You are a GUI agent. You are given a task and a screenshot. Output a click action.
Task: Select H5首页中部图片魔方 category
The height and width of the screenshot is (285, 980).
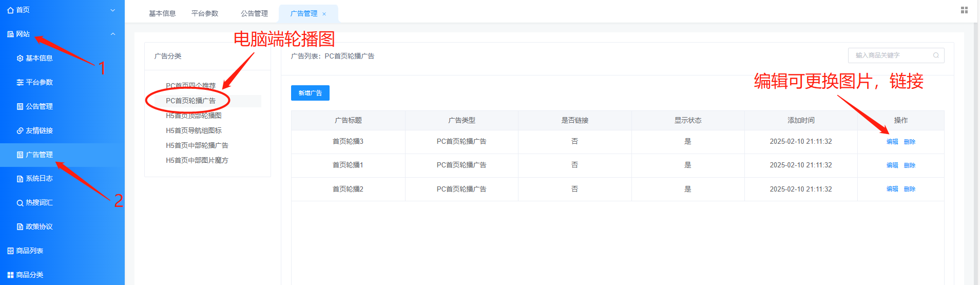click(x=197, y=160)
